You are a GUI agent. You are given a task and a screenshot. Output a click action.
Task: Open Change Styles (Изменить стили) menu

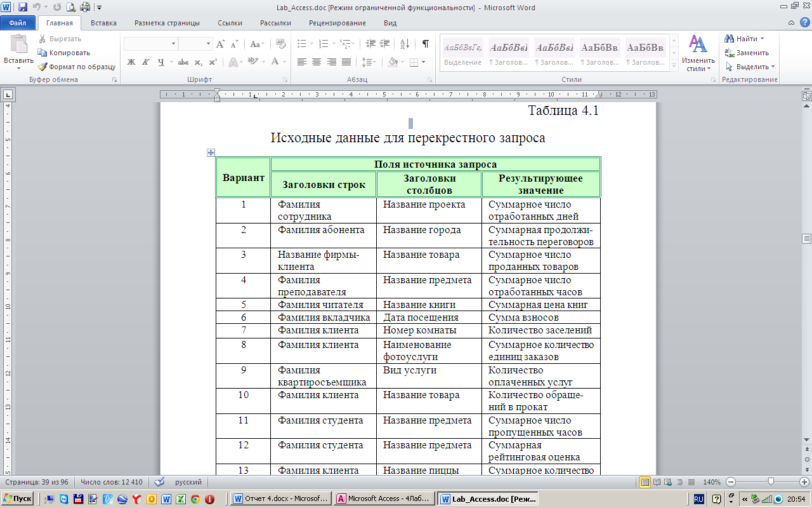click(698, 53)
